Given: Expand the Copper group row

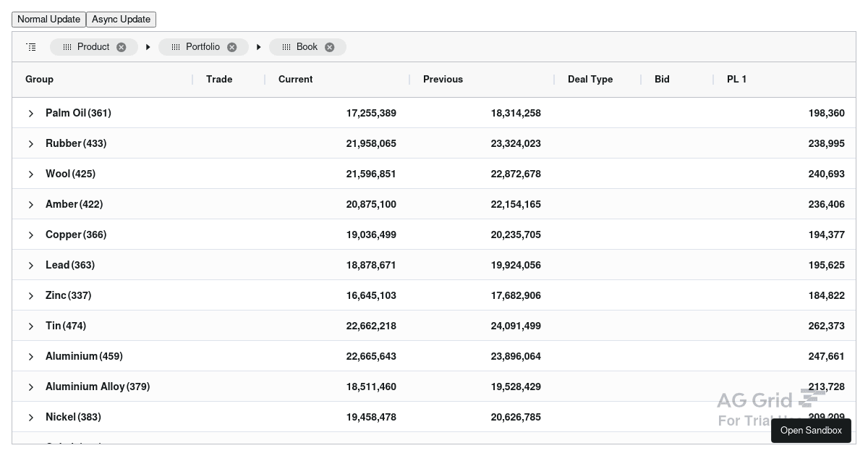Looking at the screenshot, I should (x=31, y=235).
